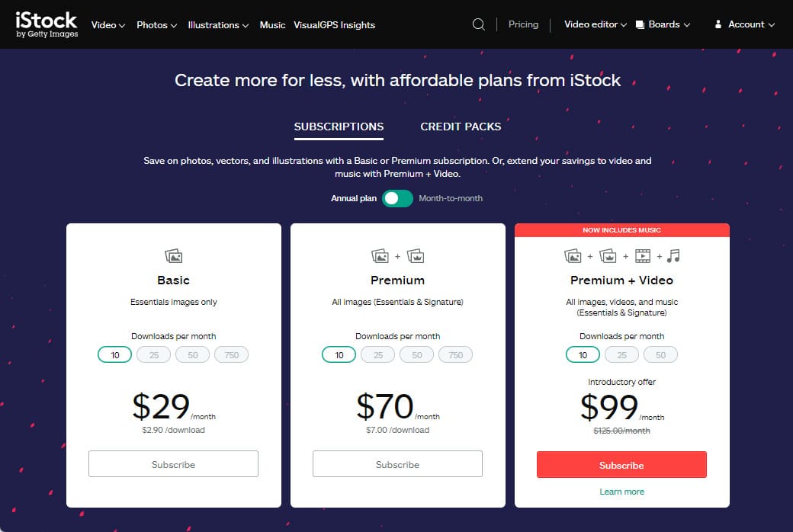This screenshot has width=793, height=532.
Task: Click the video clip icon on Premium + Video
Action: tap(643, 257)
